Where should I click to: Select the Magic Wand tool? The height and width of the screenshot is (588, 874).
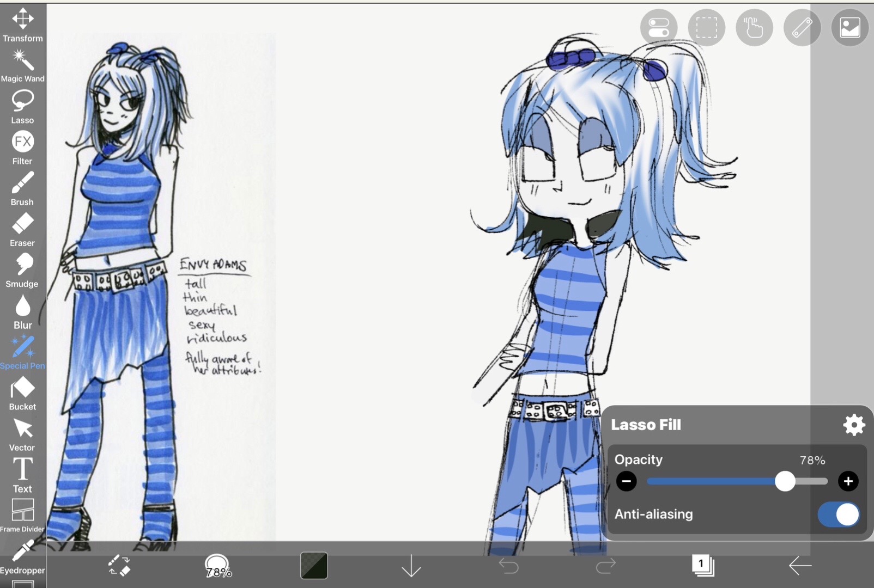click(x=22, y=65)
